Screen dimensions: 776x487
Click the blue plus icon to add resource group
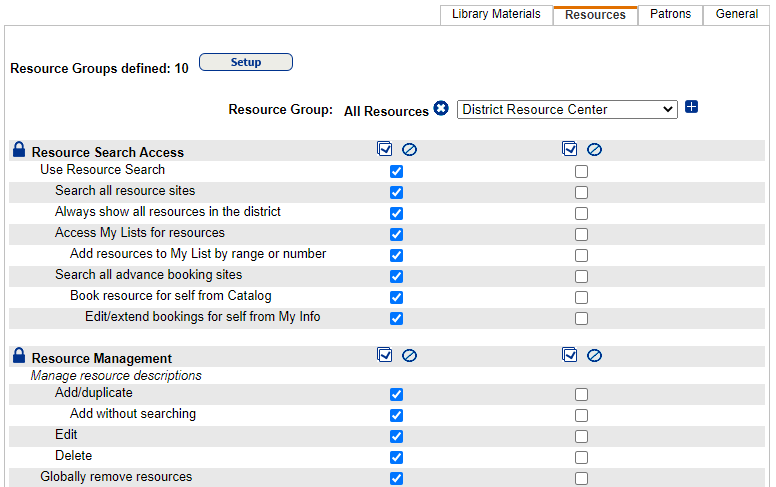pos(691,107)
